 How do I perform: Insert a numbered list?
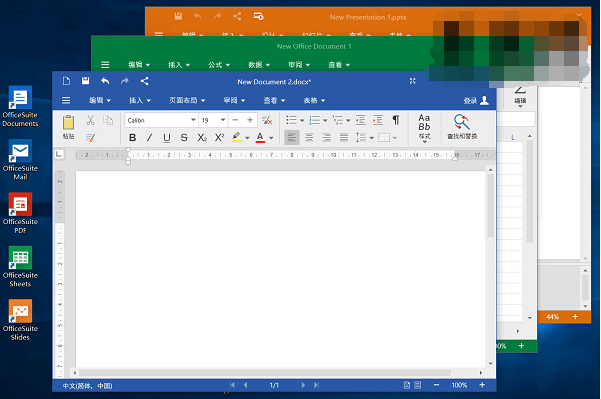[x=315, y=120]
